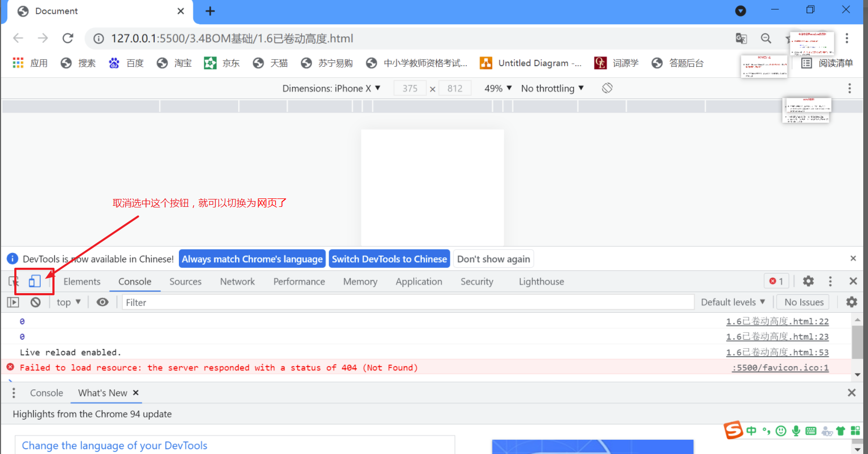Open the 百度 bookmark
Viewport: 868px width, 454px height.
pyautogui.click(x=126, y=63)
